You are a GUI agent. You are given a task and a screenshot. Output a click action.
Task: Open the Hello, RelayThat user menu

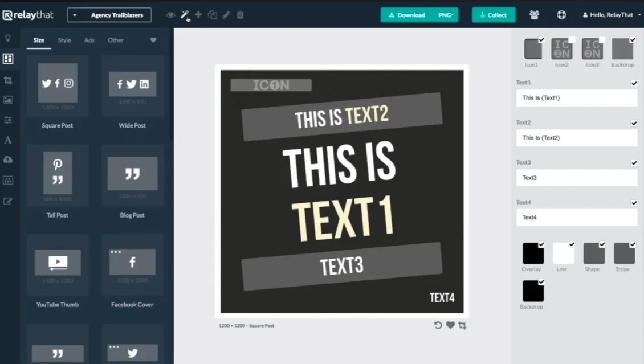(612, 15)
